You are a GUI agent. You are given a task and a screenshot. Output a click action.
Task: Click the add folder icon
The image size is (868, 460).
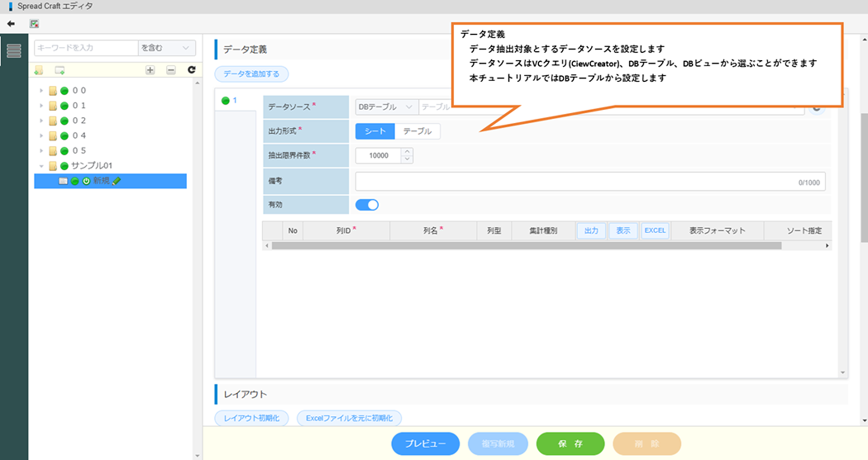pos(39,70)
